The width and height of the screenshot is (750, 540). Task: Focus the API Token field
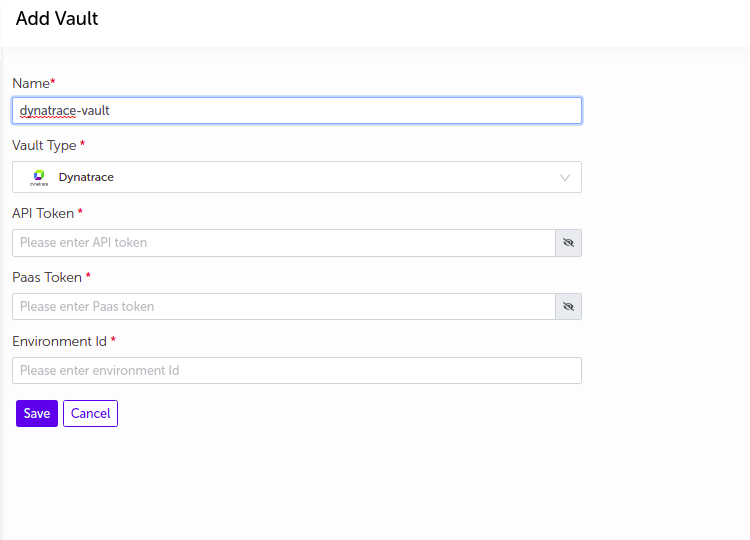(x=284, y=243)
